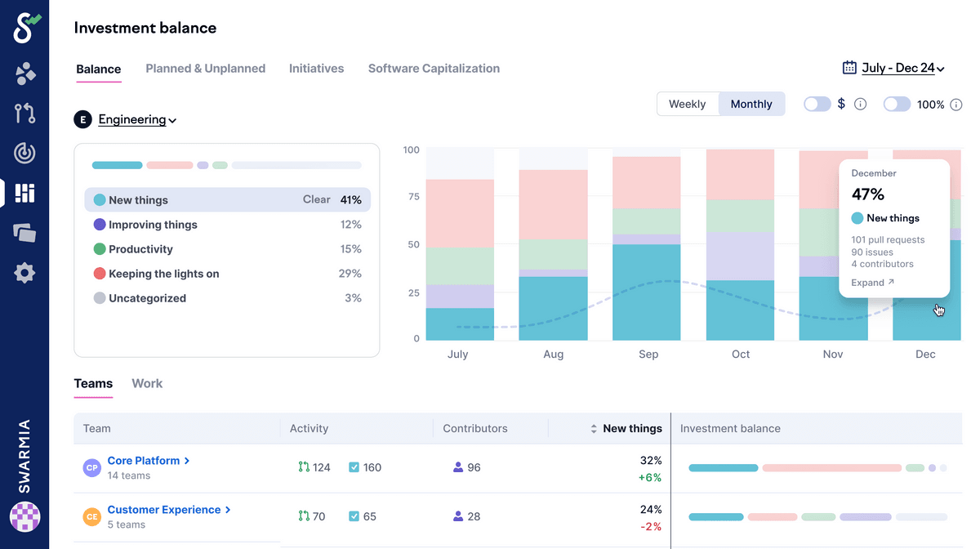Click the info icon next to dollar sign
The width and height of the screenshot is (980, 549).
[x=860, y=105]
